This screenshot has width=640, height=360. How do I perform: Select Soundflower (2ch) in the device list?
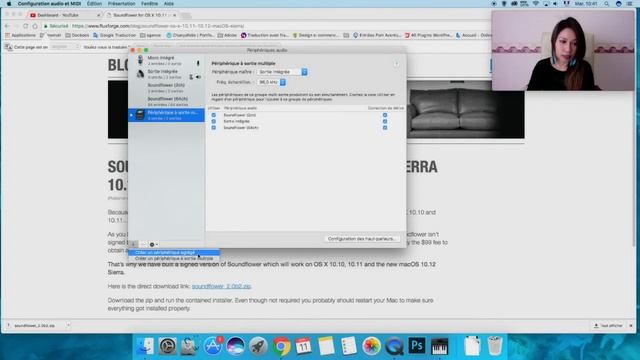[x=167, y=88]
